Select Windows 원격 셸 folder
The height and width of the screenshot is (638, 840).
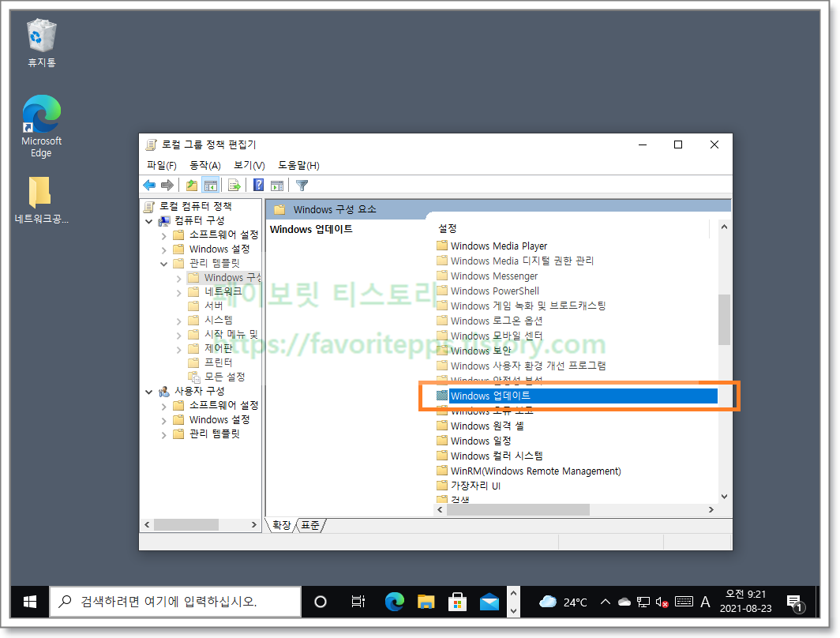(481, 426)
